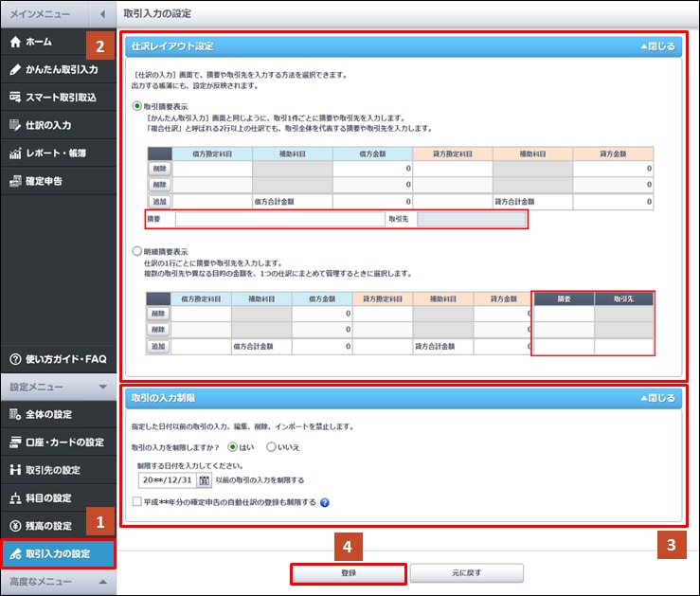Collapse the 設定メニュー section
This screenshot has width=700, height=596.
click(x=102, y=387)
